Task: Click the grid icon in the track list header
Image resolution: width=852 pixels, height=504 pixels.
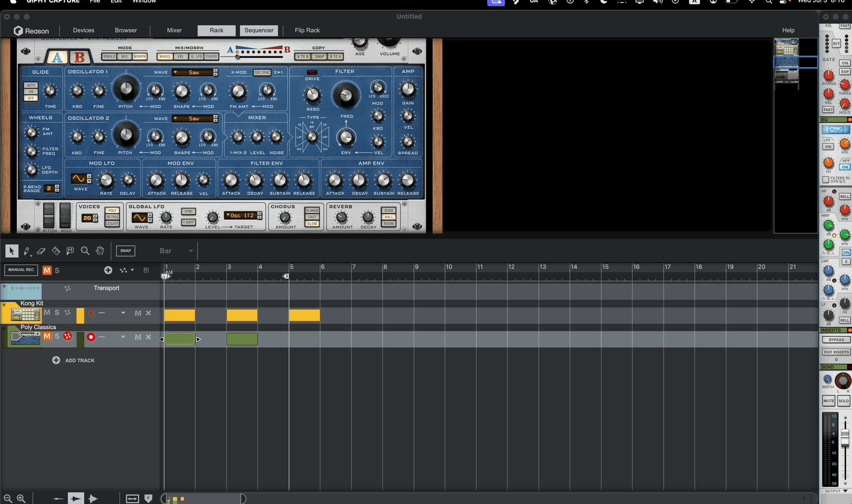Action: click(x=146, y=270)
